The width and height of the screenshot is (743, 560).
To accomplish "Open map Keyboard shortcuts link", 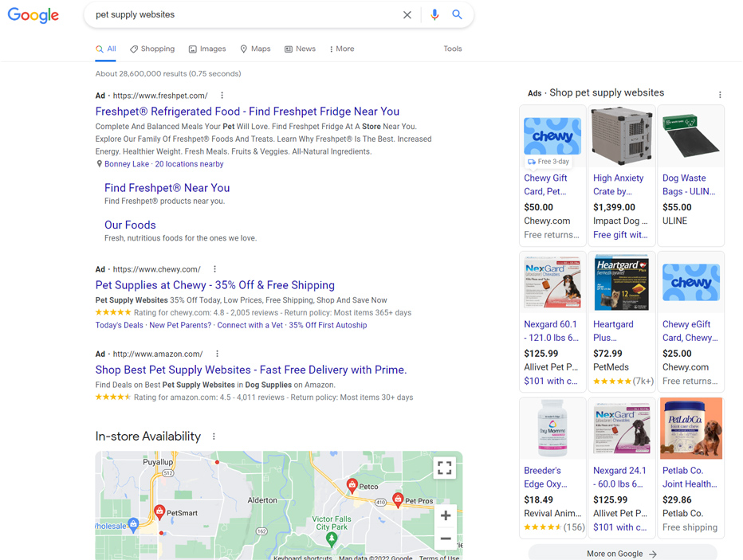I will coord(303,558).
